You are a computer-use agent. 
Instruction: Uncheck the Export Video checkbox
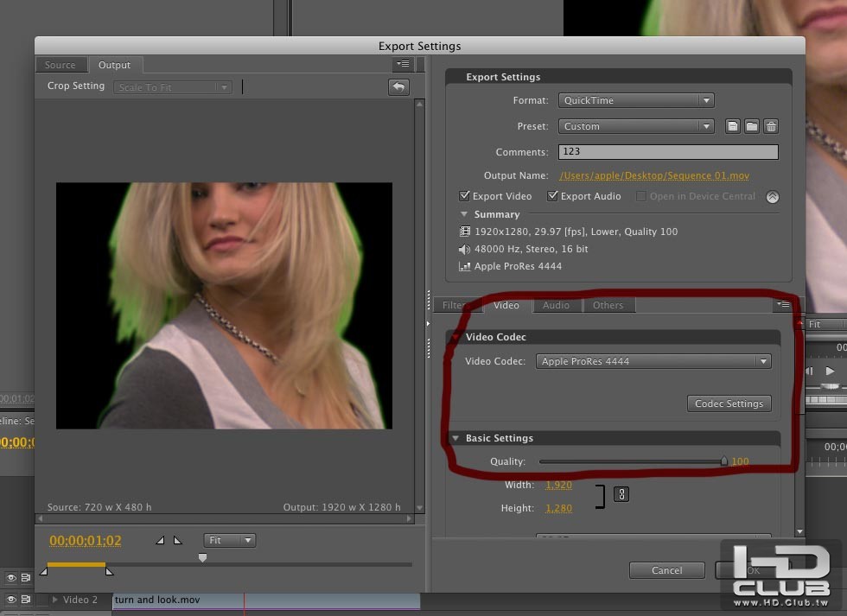[465, 196]
